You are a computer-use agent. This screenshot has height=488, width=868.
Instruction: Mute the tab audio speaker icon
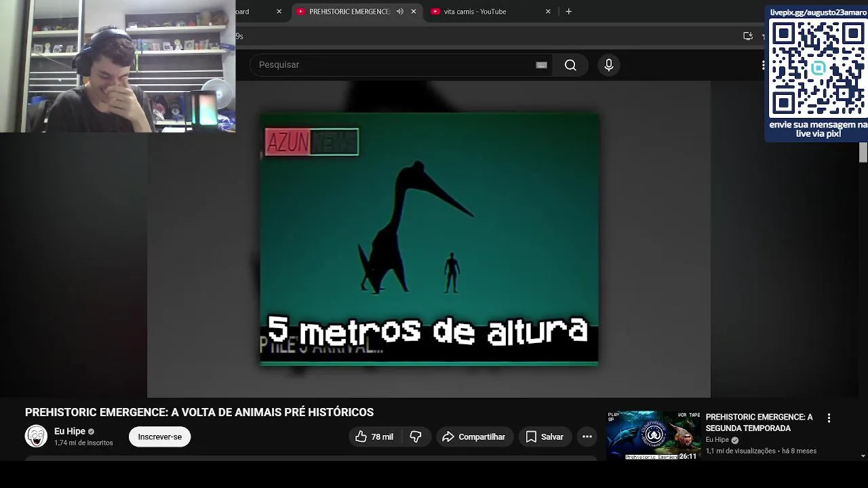tap(399, 12)
